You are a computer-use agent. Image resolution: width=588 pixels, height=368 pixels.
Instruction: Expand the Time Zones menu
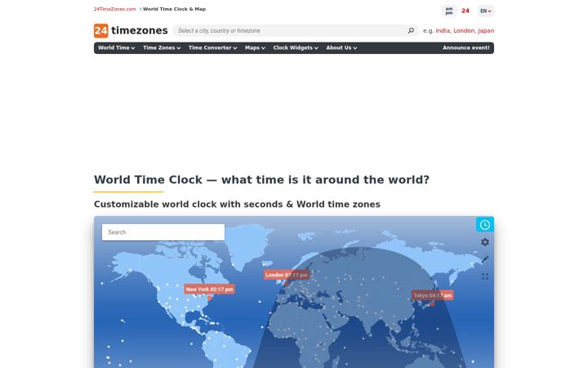tap(162, 47)
